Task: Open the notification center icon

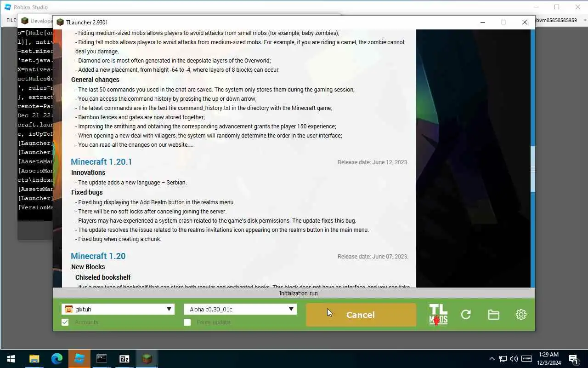Action: click(x=573, y=359)
